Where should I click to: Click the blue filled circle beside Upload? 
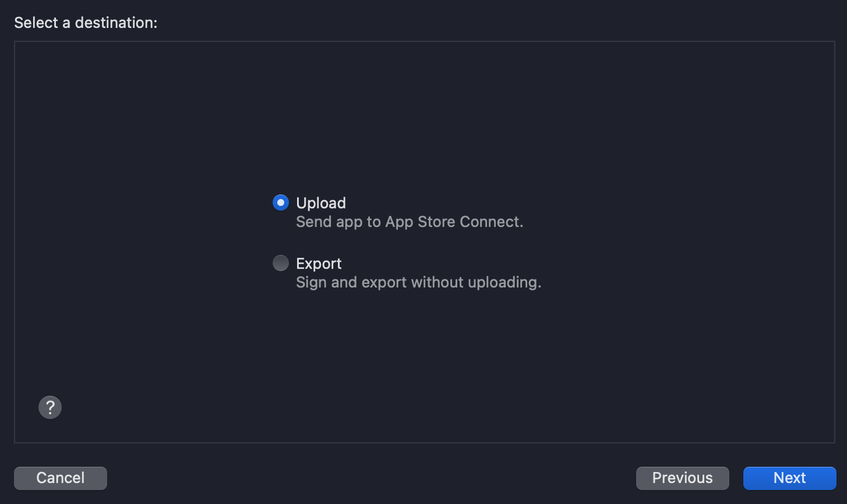click(x=281, y=203)
